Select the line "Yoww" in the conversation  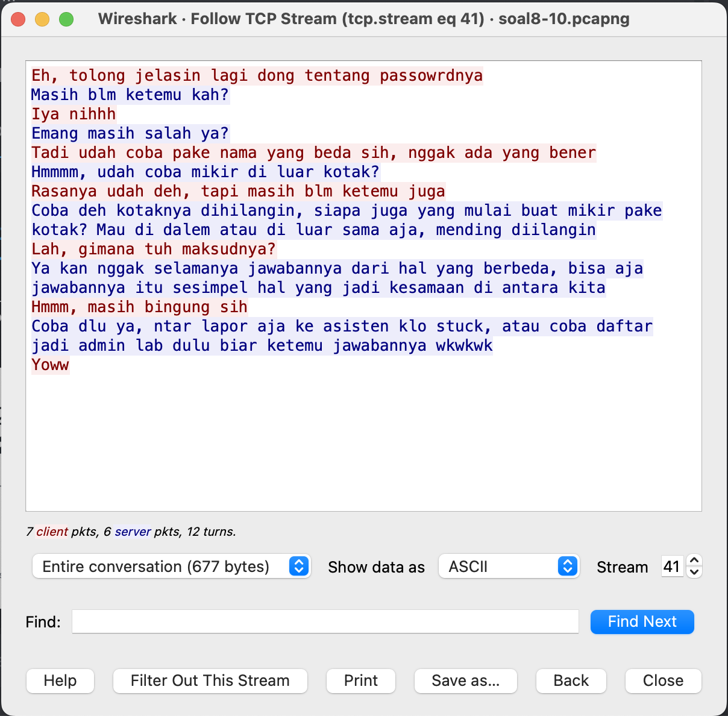(x=50, y=365)
